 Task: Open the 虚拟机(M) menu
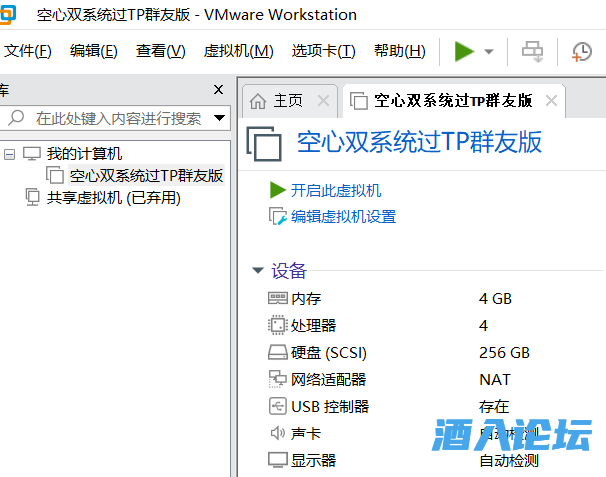pos(238,51)
